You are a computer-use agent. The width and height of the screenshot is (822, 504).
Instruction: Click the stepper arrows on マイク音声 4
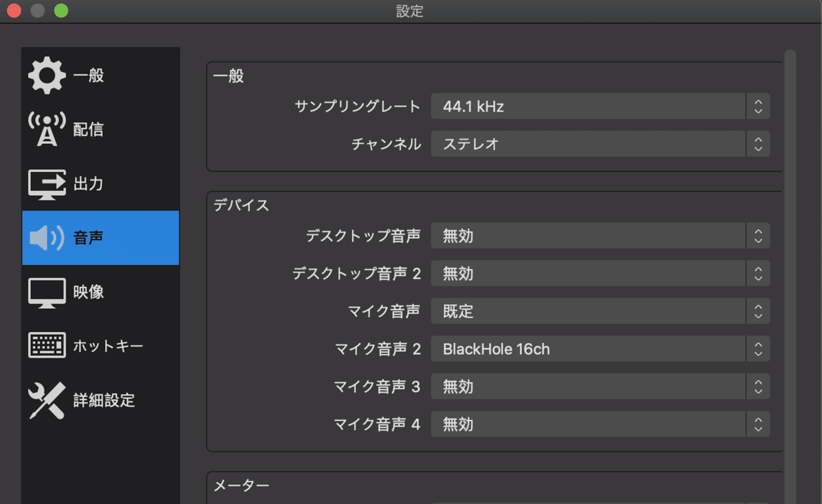pos(758,424)
